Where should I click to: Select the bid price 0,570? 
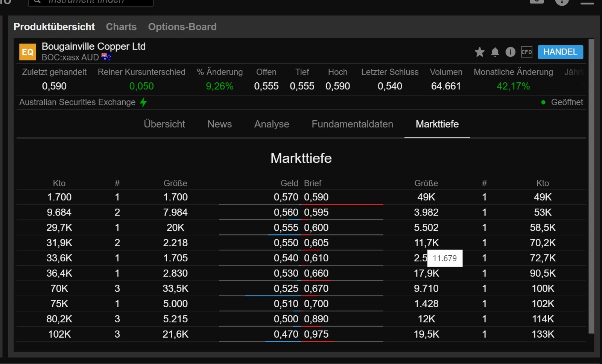(x=286, y=197)
